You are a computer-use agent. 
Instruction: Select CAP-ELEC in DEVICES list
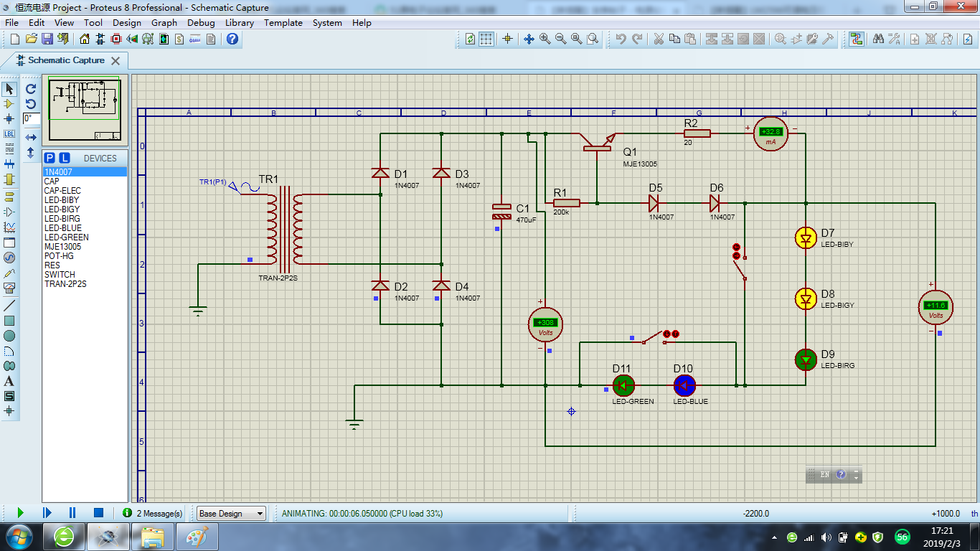(85, 191)
